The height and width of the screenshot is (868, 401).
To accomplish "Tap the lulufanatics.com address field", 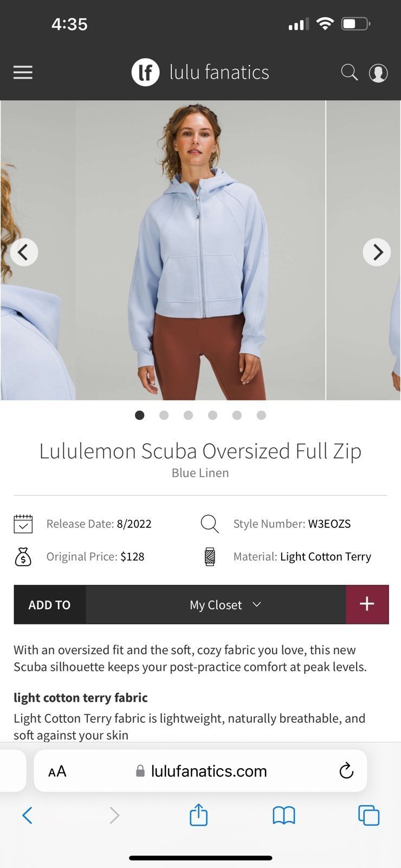I will tap(200, 771).
